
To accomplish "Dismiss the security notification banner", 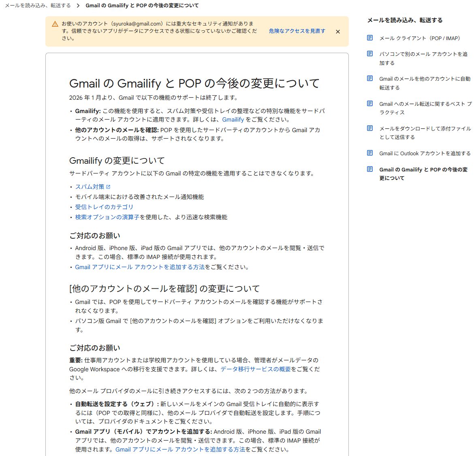I will point(338,32).
